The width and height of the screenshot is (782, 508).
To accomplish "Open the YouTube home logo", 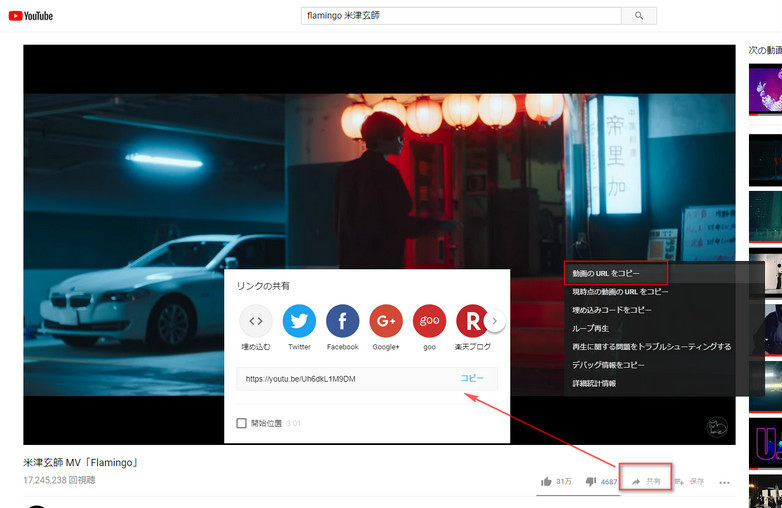I will 30,16.
